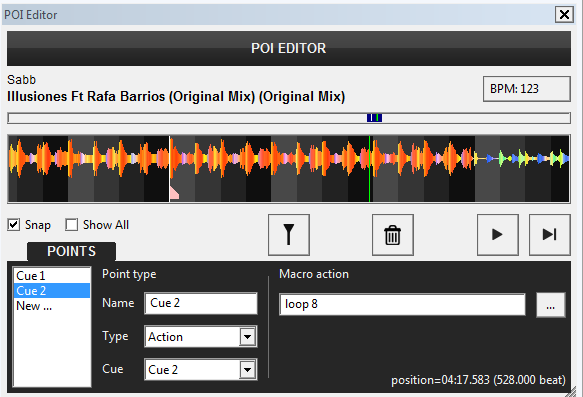This screenshot has width=583, height=397.
Task: Jump to next point with skip button
Action: coord(550,235)
